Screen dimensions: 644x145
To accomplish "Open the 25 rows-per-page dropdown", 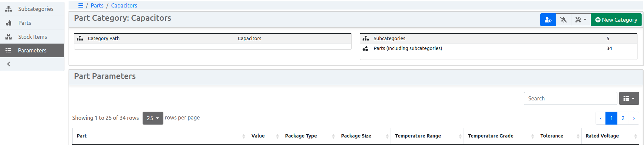I will click(153, 118).
